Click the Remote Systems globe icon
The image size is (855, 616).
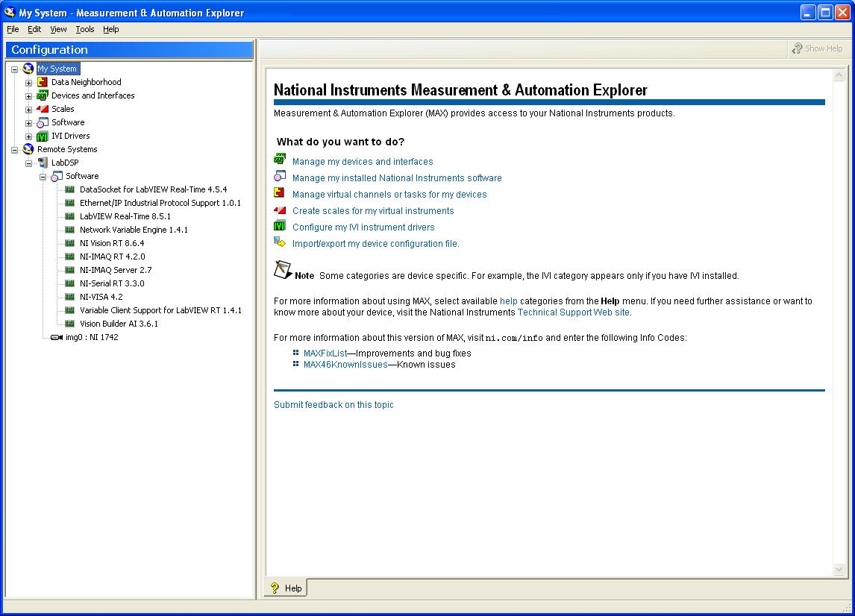pos(28,149)
